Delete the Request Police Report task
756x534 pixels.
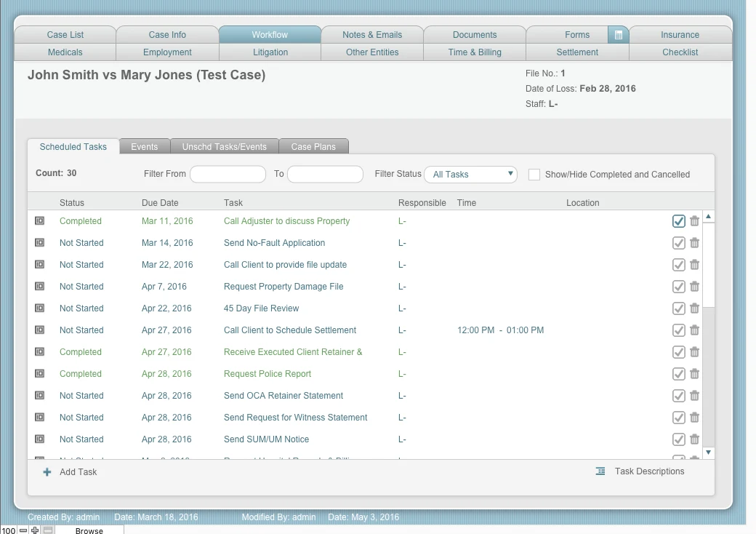point(694,373)
